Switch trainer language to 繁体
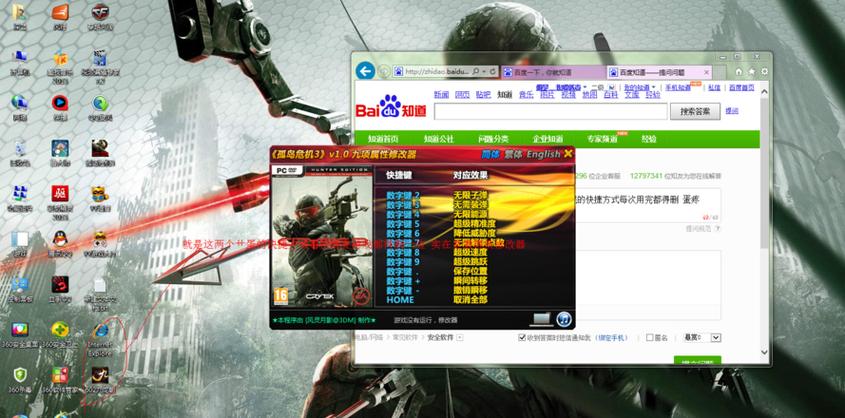This screenshot has width=845, height=418. 513,155
